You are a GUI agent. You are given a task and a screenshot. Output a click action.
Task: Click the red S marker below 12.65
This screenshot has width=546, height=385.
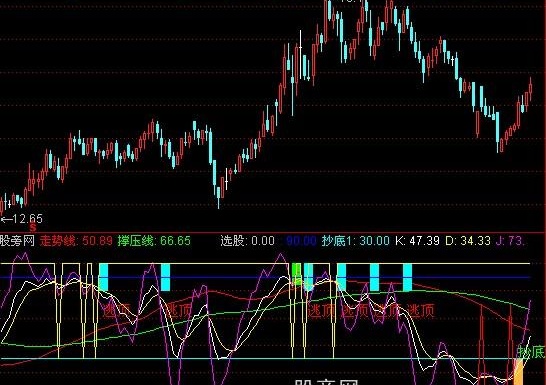[x=33, y=228]
